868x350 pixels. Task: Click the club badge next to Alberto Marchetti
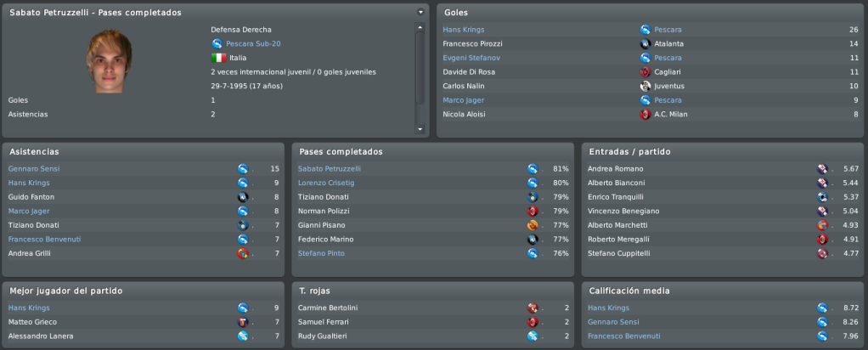[x=822, y=225]
